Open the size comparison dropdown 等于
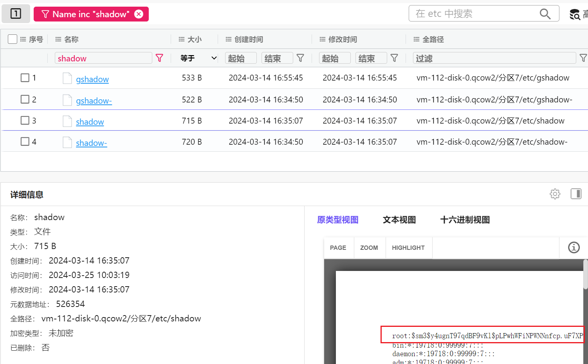 coord(198,58)
